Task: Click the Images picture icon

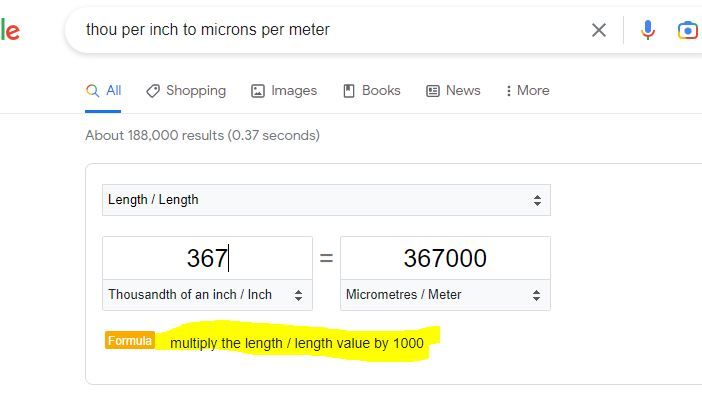Action: (x=257, y=91)
